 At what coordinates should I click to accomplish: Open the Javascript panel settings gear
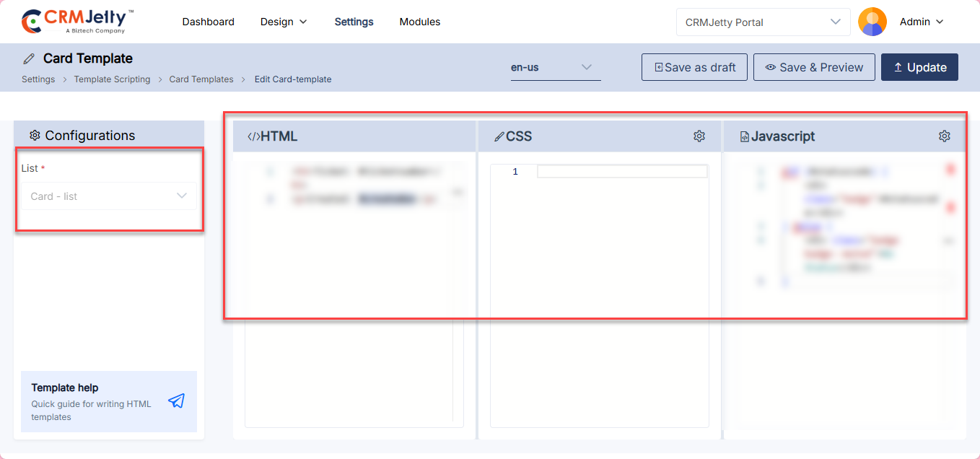(x=944, y=136)
